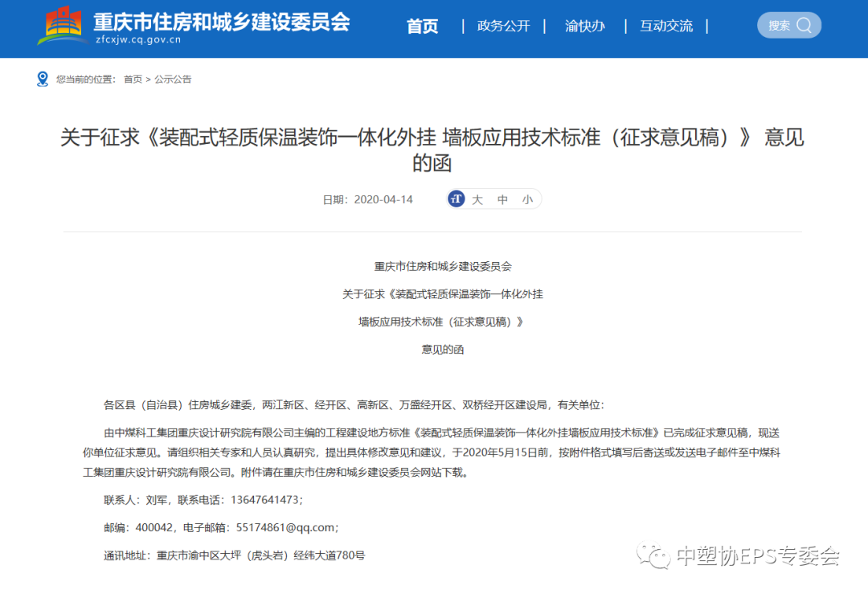Click the blue location pin icon
This screenshot has height=594, width=868.
point(43,79)
